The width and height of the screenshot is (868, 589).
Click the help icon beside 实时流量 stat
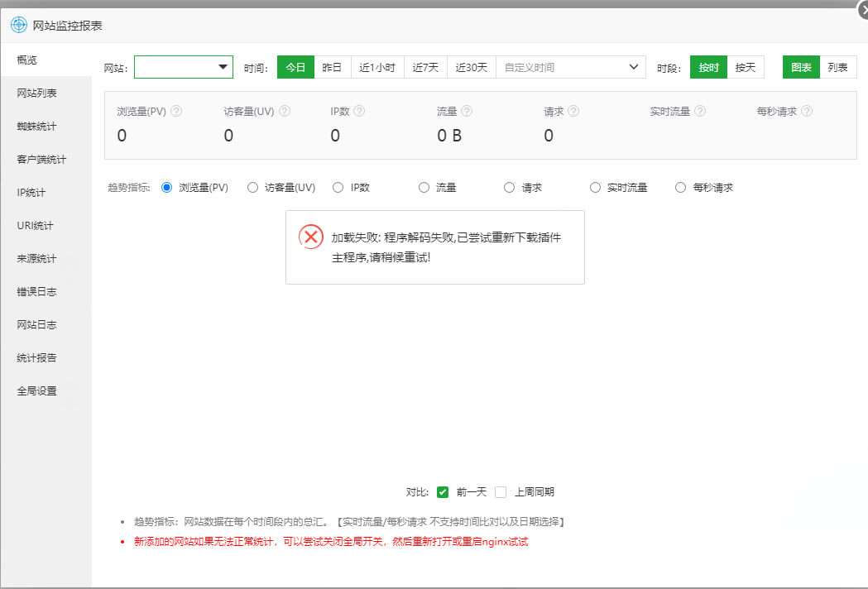pyautogui.click(x=700, y=112)
